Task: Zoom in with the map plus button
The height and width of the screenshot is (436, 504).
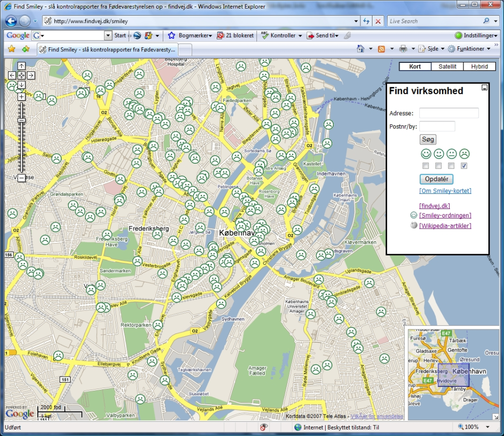Action: pyautogui.click(x=21, y=96)
